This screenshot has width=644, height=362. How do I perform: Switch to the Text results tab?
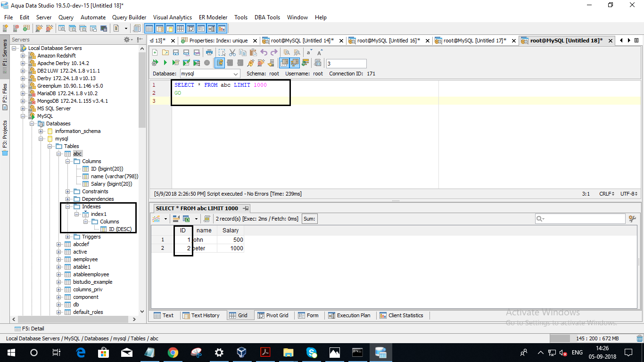[x=164, y=315]
